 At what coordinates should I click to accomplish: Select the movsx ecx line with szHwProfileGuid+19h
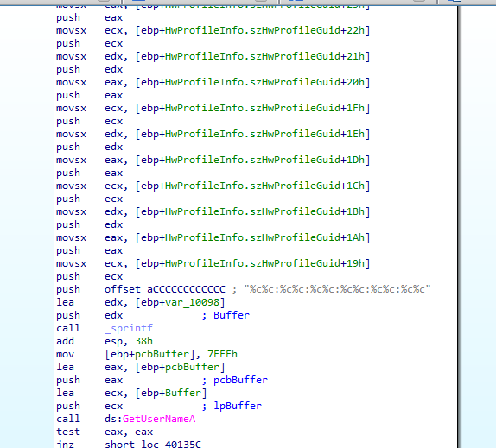point(213,264)
